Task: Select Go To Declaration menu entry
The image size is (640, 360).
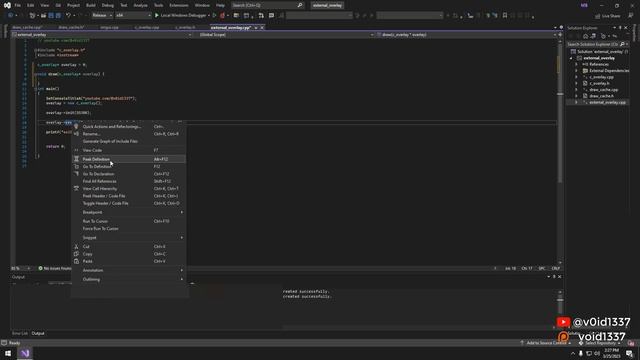Action: [128, 174]
